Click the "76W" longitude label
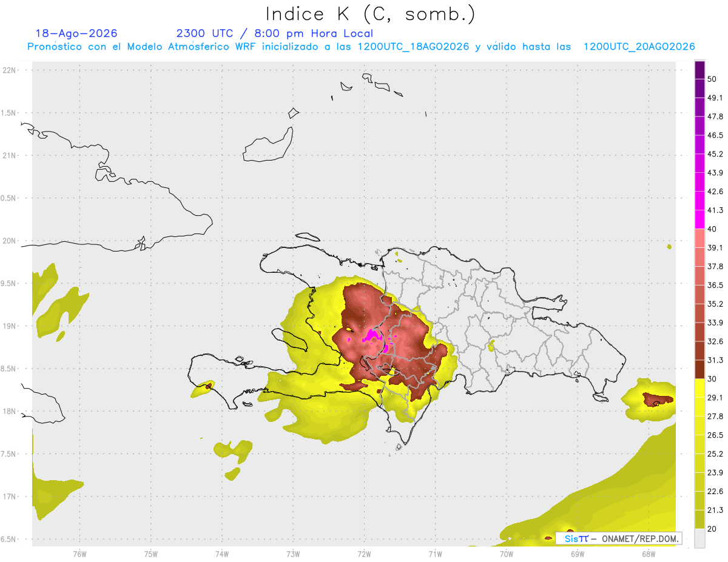The image size is (728, 562). pyautogui.click(x=79, y=554)
